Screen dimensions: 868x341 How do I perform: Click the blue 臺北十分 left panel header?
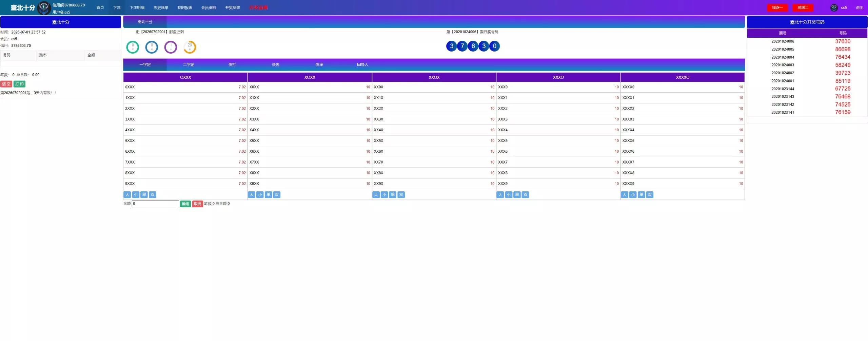60,22
